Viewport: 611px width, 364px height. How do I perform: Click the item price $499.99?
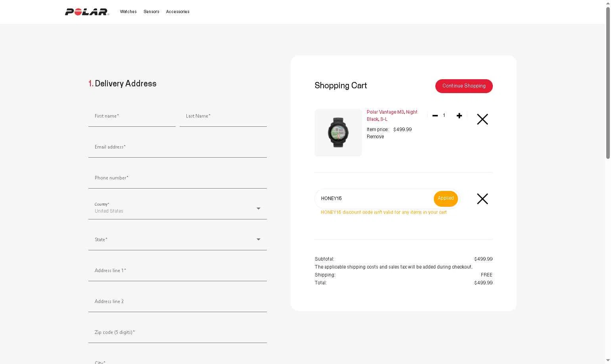tap(402, 130)
